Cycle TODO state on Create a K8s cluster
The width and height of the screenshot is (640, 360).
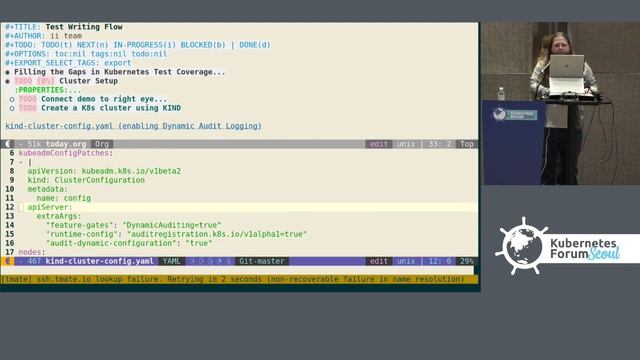27,108
